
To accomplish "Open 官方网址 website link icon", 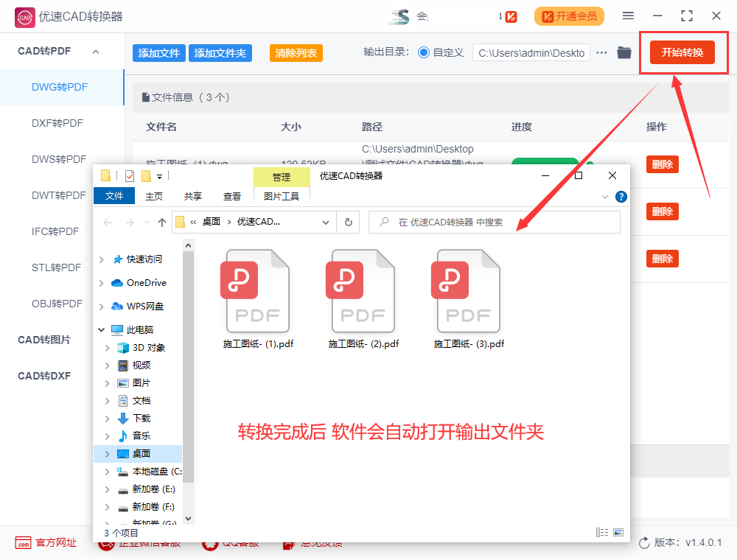I will coord(23,542).
